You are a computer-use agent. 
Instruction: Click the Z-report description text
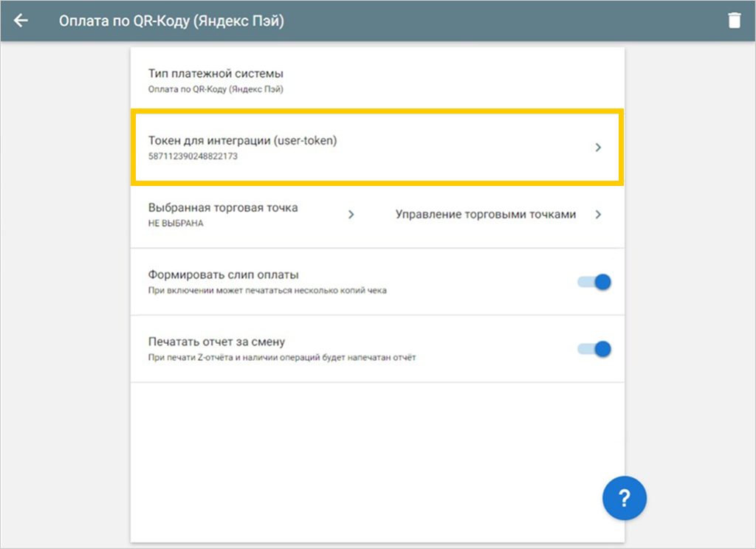click(x=282, y=359)
